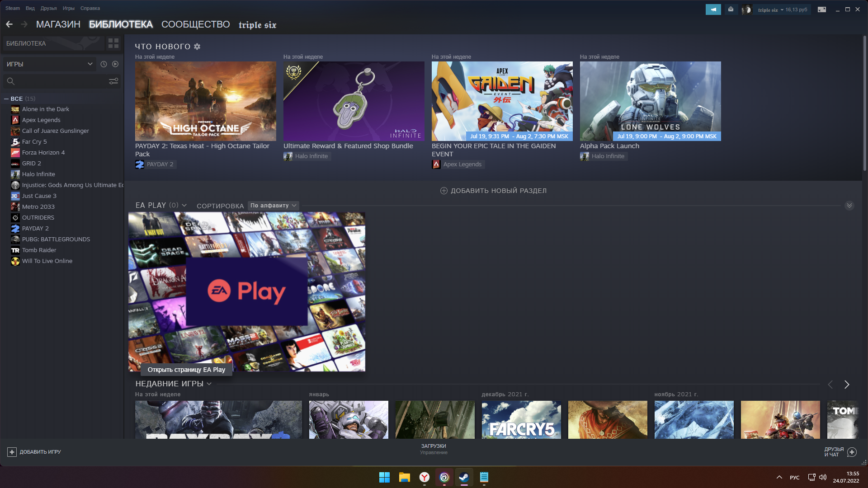Image resolution: width=868 pixels, height=488 pixels.
Task: Open the triple six profile tab
Action: tap(257, 25)
